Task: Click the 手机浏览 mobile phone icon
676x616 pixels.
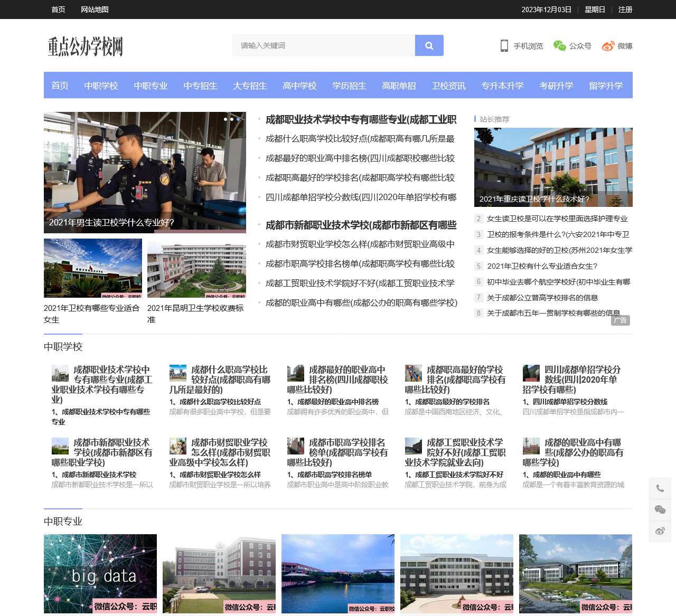Action: [503, 46]
